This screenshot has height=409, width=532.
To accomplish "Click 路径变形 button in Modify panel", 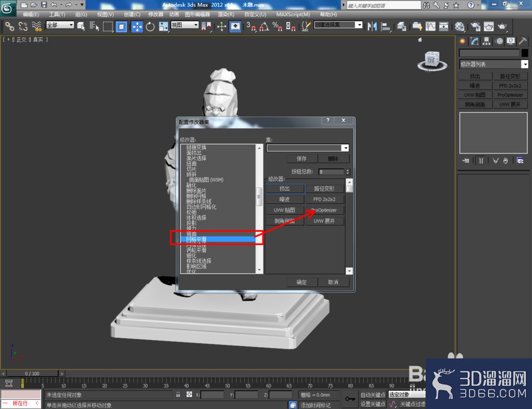I will point(510,76).
